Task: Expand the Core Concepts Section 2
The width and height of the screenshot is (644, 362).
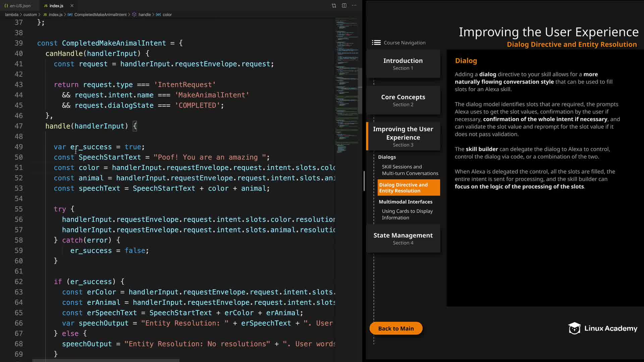Action: pyautogui.click(x=403, y=100)
